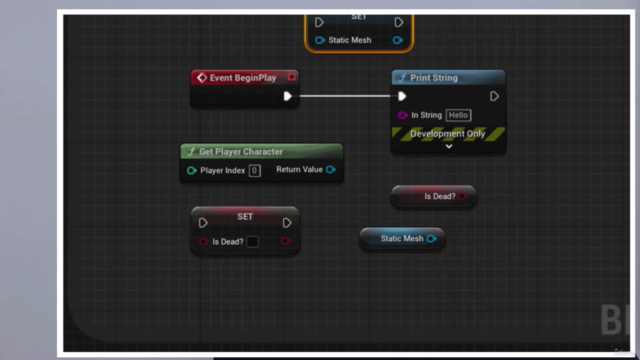Click Static Mesh blue input pin on SET node
This screenshot has width=640, height=360.
(x=320, y=40)
